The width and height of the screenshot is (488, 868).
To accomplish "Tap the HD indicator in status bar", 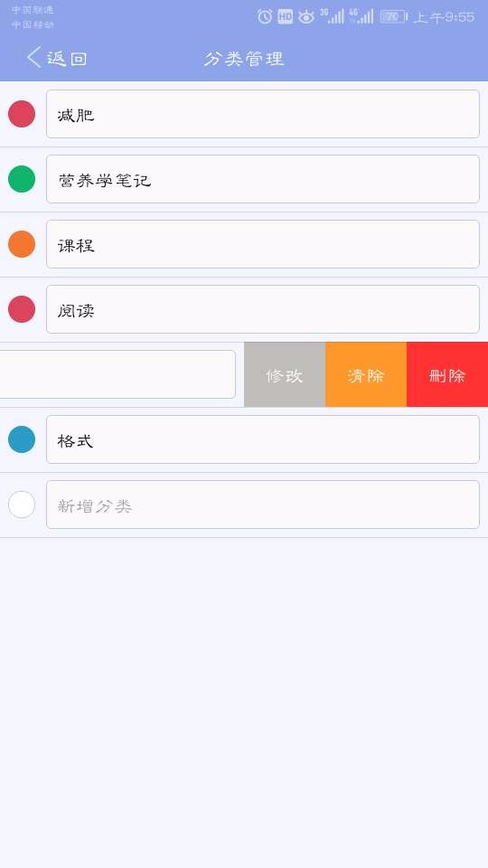I will click(285, 16).
